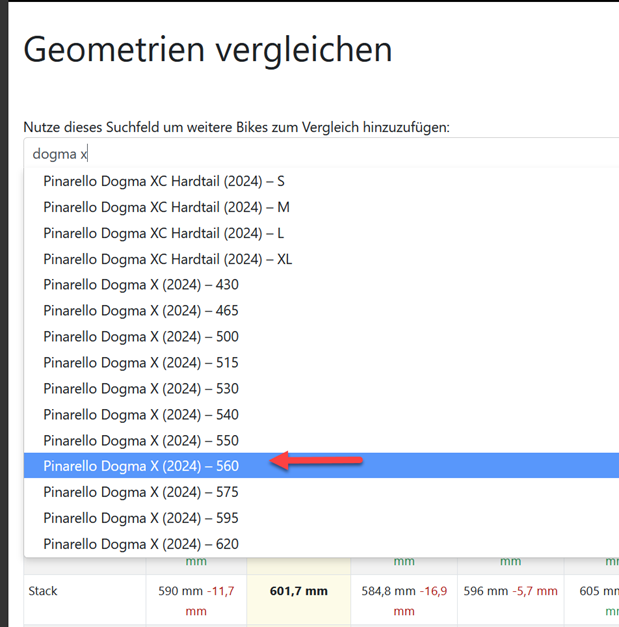The width and height of the screenshot is (619, 627).
Task: Select Pinarello Dogma X (2024) – 595
Action: pyautogui.click(x=141, y=518)
